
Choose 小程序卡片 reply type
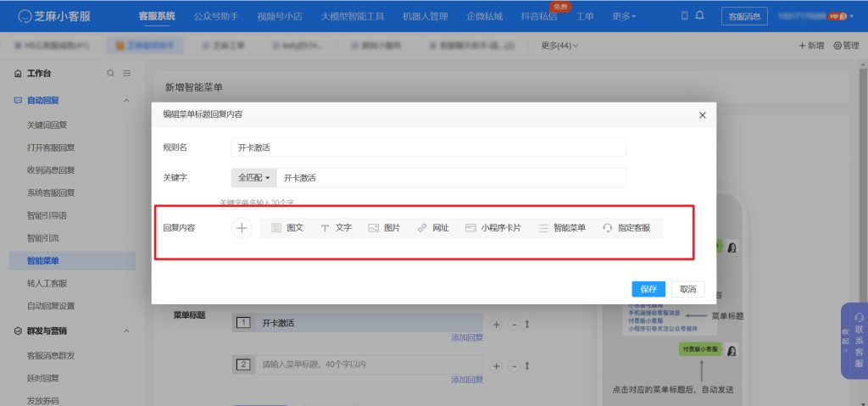tap(492, 228)
